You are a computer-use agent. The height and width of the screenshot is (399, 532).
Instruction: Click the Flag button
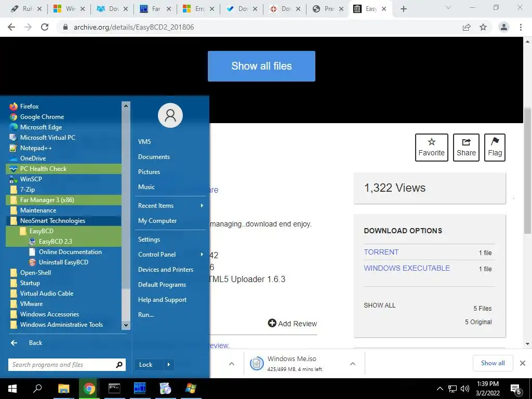pos(495,147)
